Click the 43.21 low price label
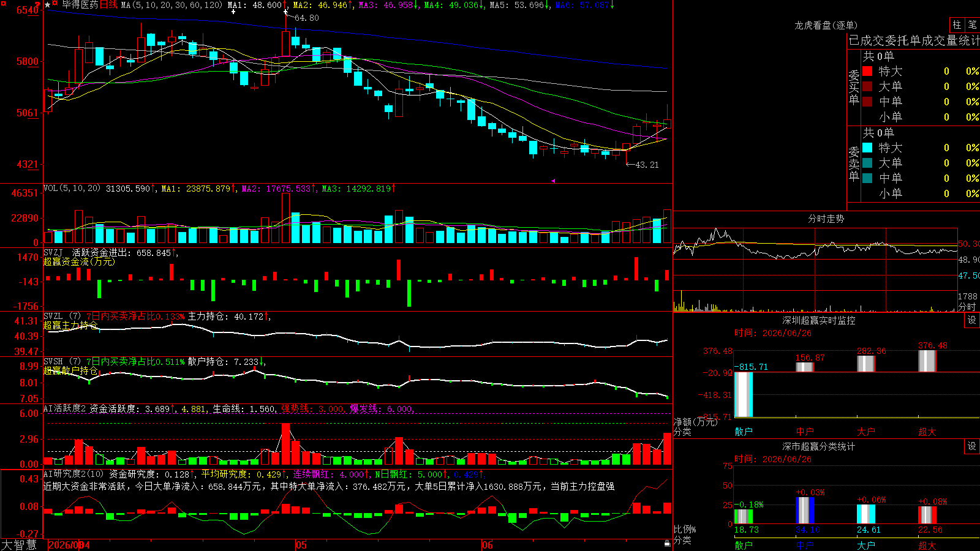This screenshot has width=980, height=551. point(647,165)
